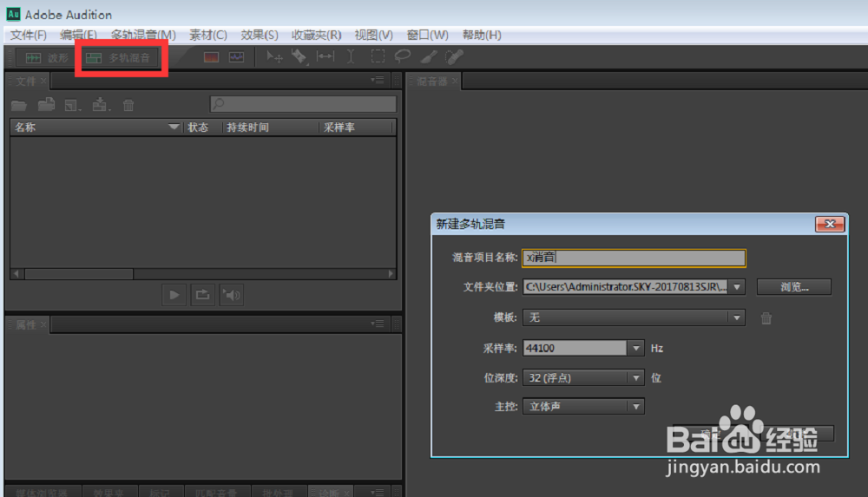Image resolution: width=868 pixels, height=497 pixels.
Task: Click the 持续时间 column header
Action: pyautogui.click(x=247, y=128)
